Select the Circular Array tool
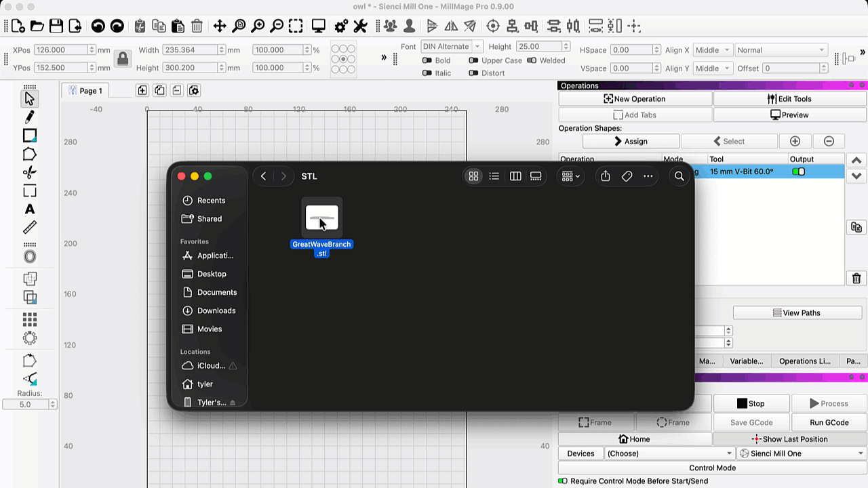Image resolution: width=868 pixels, height=488 pixels. coord(30,338)
